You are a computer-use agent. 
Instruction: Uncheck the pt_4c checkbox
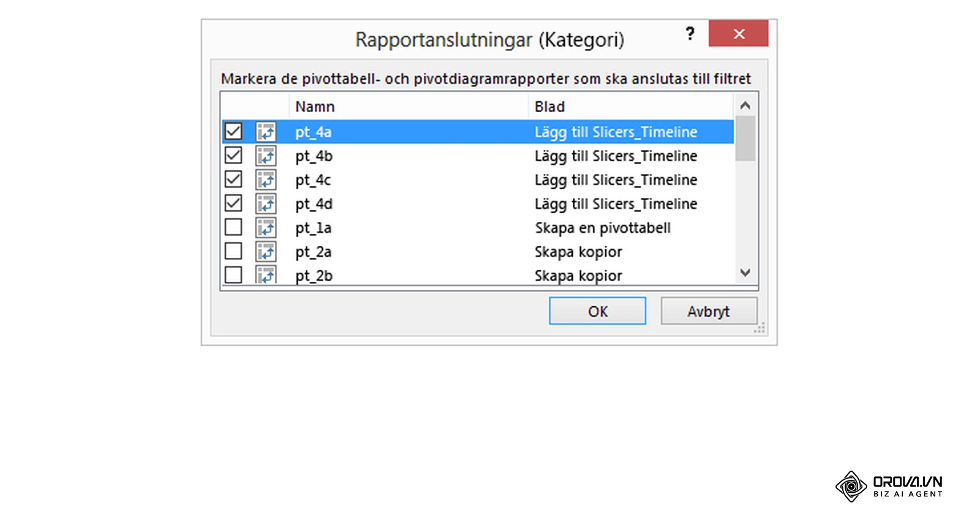[x=233, y=179]
